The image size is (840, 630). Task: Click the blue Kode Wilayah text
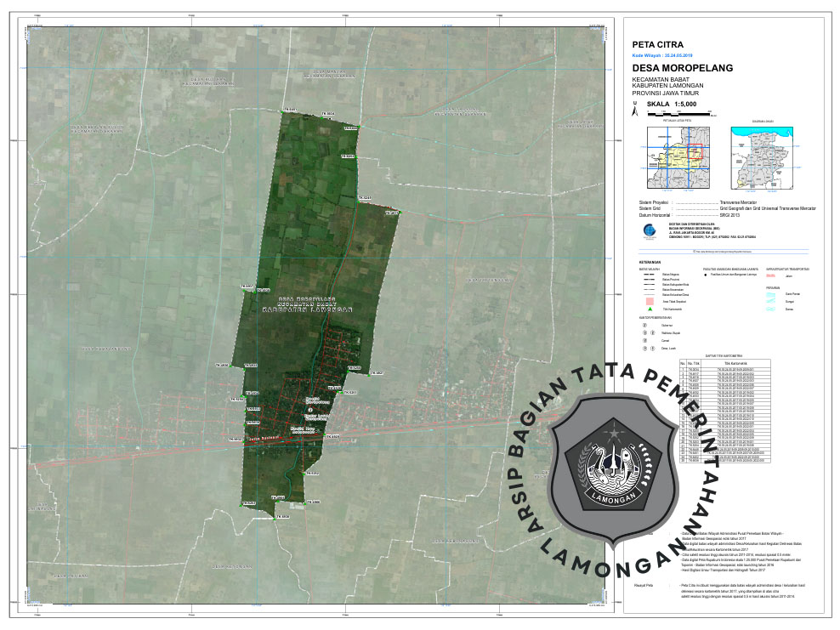click(x=663, y=54)
